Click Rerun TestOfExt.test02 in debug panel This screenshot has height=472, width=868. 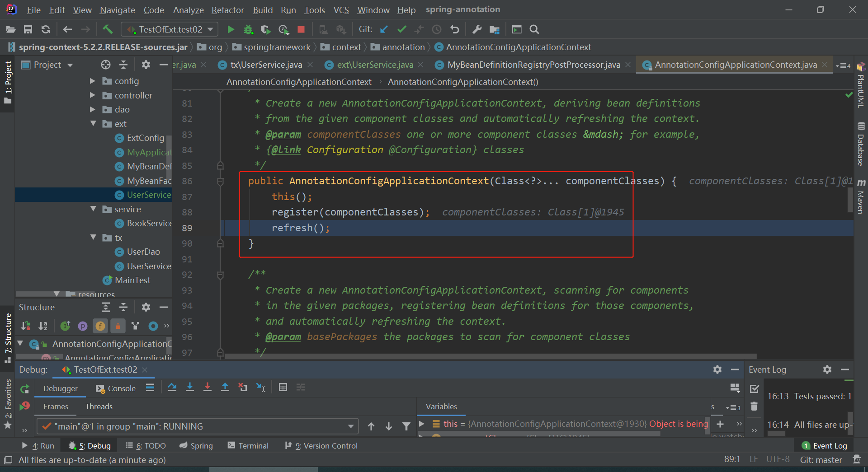[25, 388]
